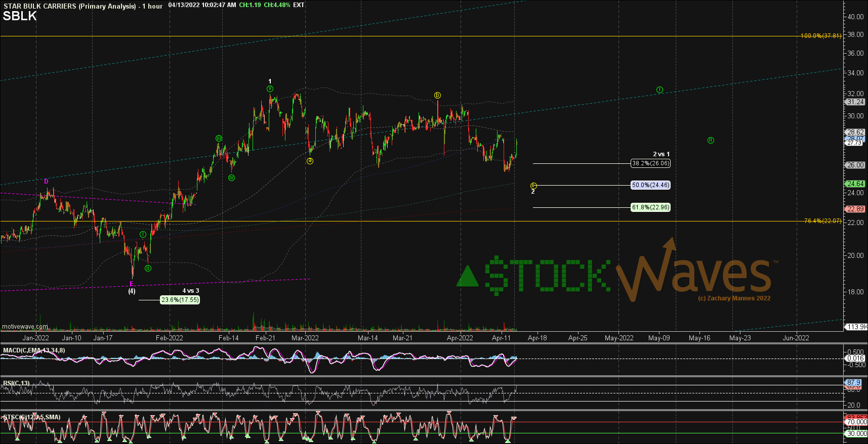
Task: Click the white wave 1 label at the peak
Action: [x=270, y=81]
